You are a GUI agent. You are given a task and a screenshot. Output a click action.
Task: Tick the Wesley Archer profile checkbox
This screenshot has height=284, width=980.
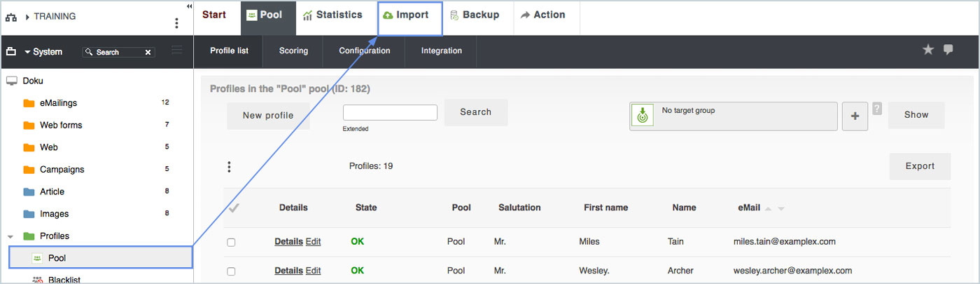point(232,271)
